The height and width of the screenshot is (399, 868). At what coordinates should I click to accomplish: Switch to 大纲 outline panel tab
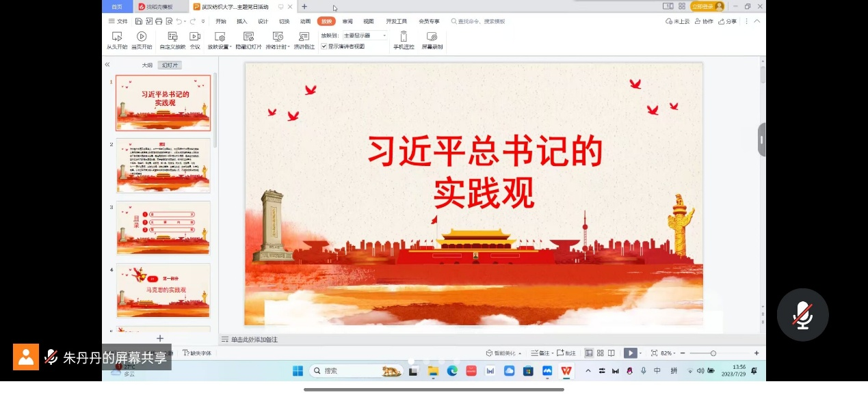(147, 65)
